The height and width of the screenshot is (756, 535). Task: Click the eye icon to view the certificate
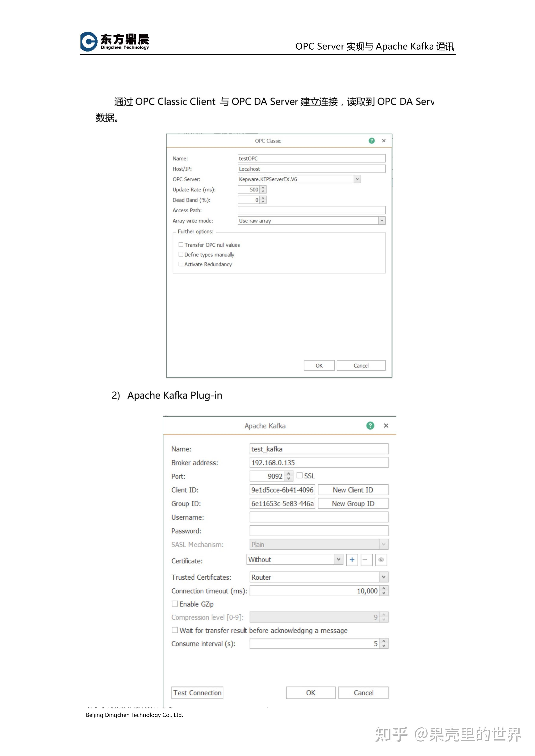pyautogui.click(x=381, y=560)
